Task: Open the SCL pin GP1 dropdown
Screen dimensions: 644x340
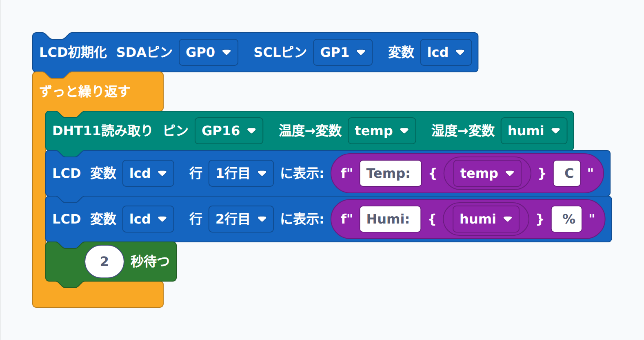Action: 343,52
